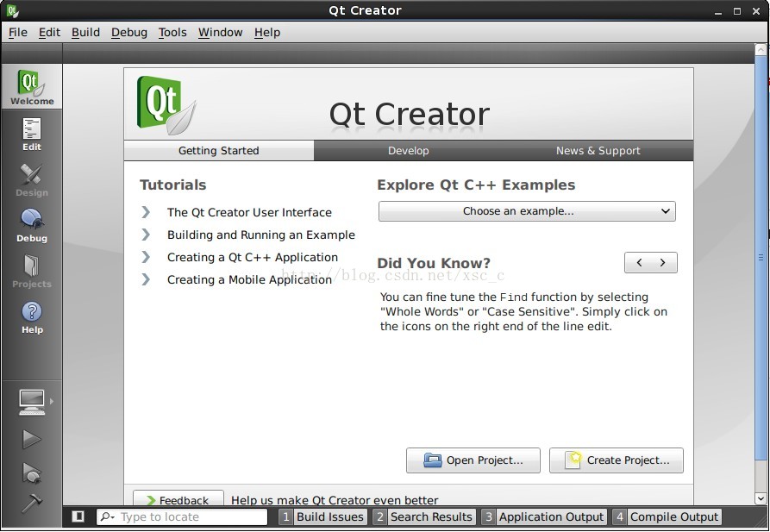Image resolution: width=770 pixels, height=532 pixels.
Task: Open The Qt Creator User Interface tutorial
Action: coord(249,212)
